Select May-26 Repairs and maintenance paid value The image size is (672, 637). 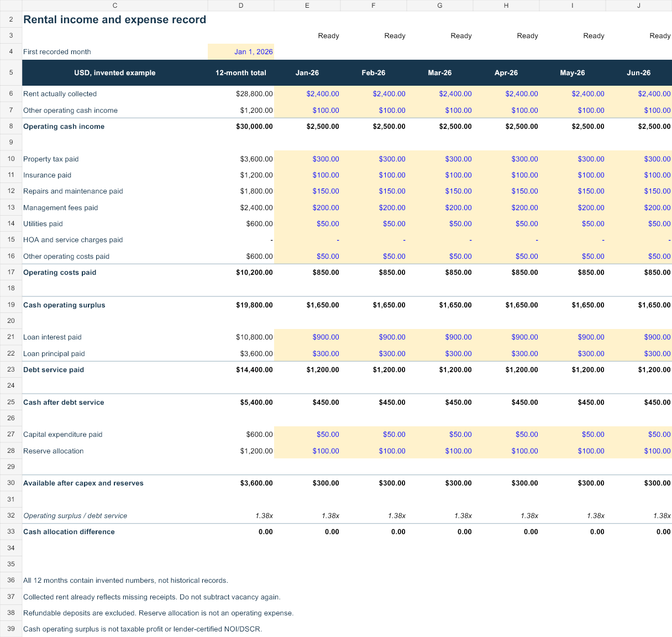(573, 191)
